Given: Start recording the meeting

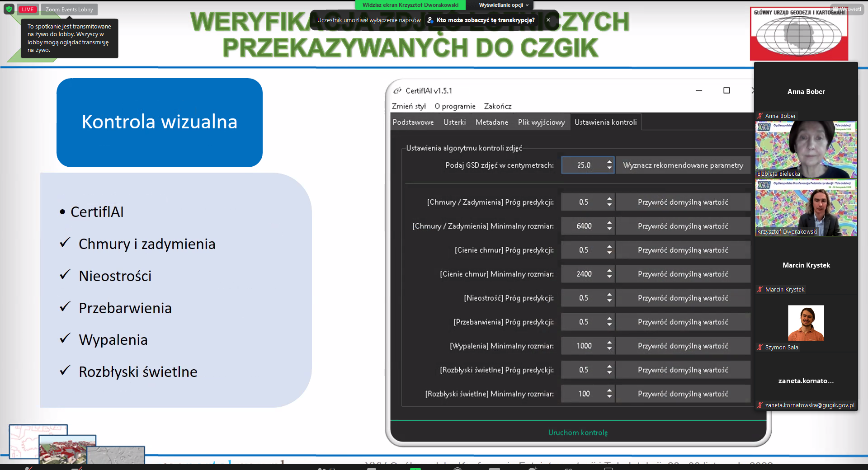Looking at the screenshot, I should click(x=458, y=468).
